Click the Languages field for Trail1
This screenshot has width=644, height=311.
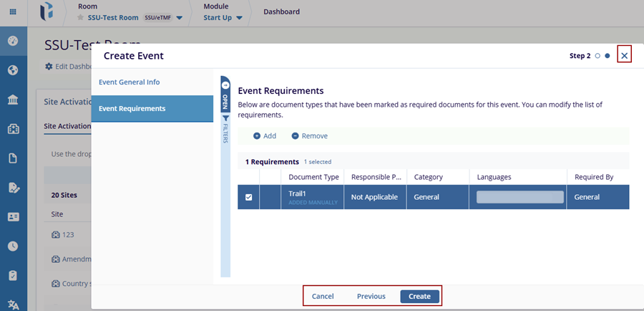click(520, 197)
